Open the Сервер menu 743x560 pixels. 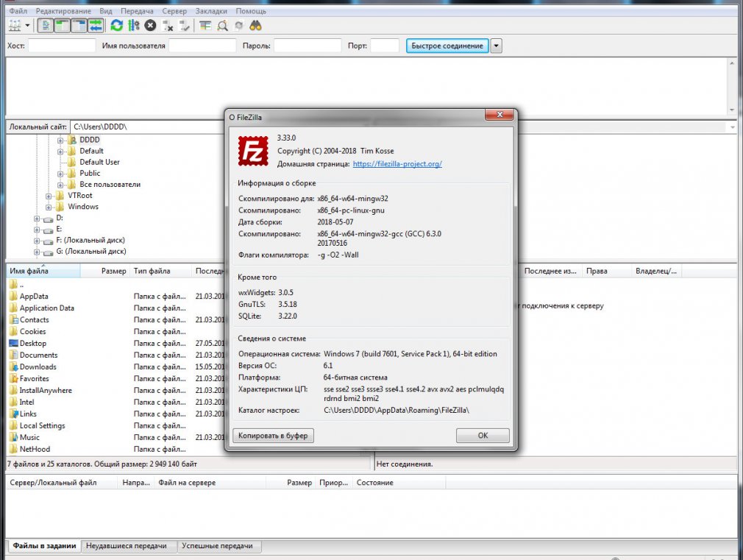(x=174, y=10)
